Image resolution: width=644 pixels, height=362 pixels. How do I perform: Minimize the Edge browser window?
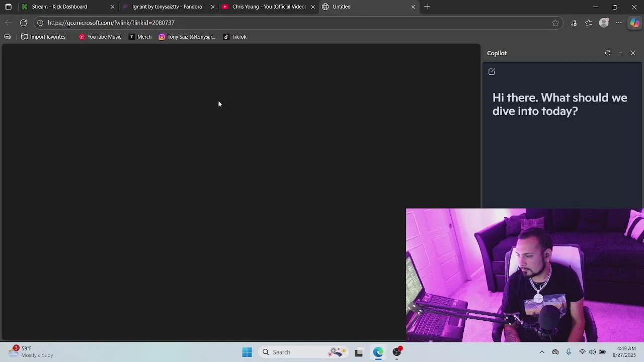596,7
